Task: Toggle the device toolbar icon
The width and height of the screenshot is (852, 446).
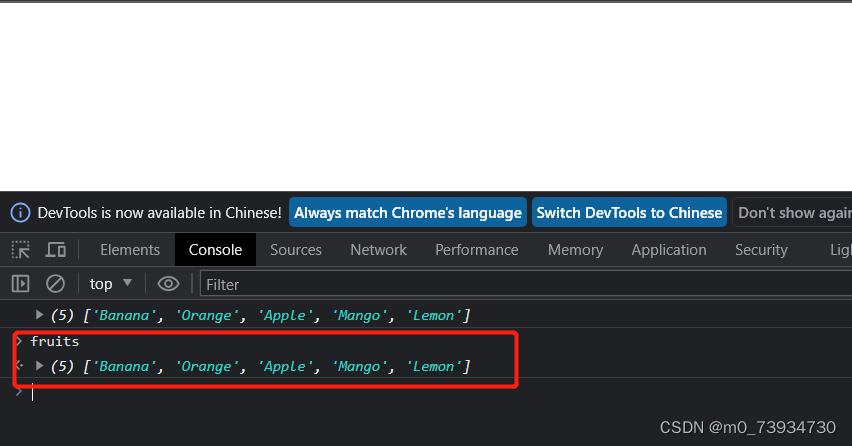Action: click(55, 250)
